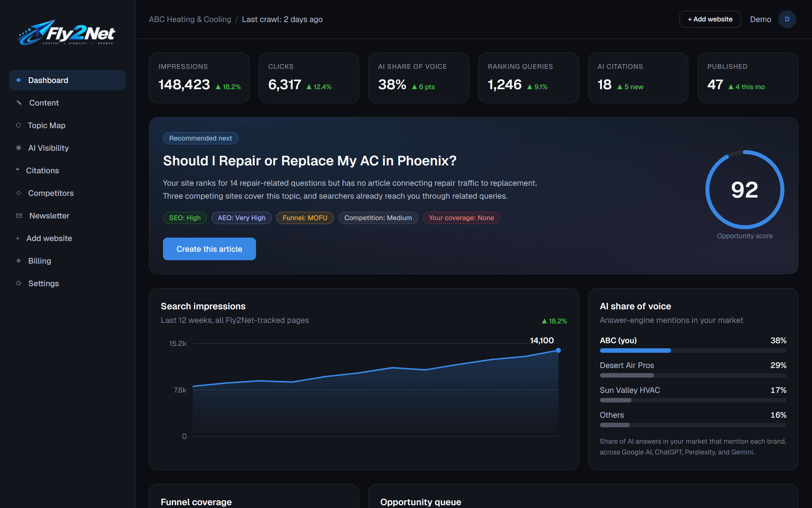Click the Funnel: MOFU tag

(305, 218)
